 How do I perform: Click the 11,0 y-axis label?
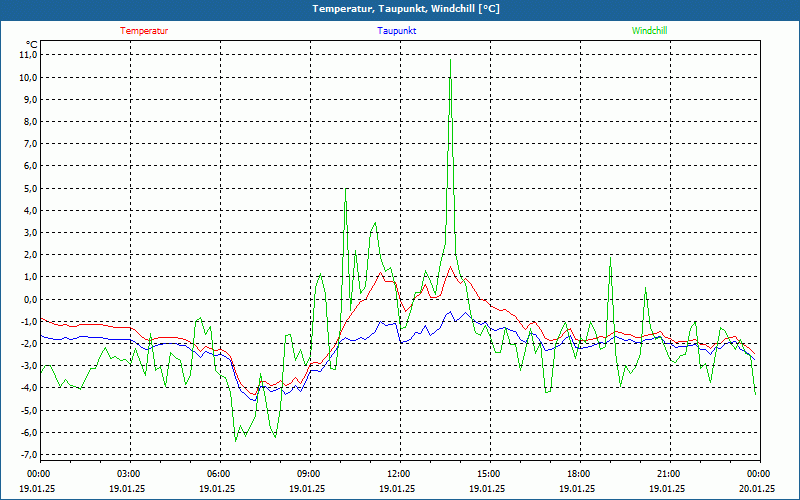click(28, 55)
